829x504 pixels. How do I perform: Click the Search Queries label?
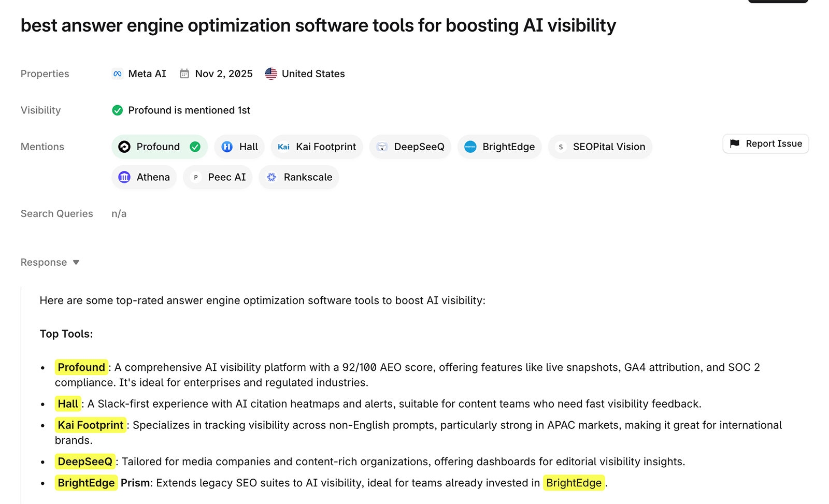57,213
